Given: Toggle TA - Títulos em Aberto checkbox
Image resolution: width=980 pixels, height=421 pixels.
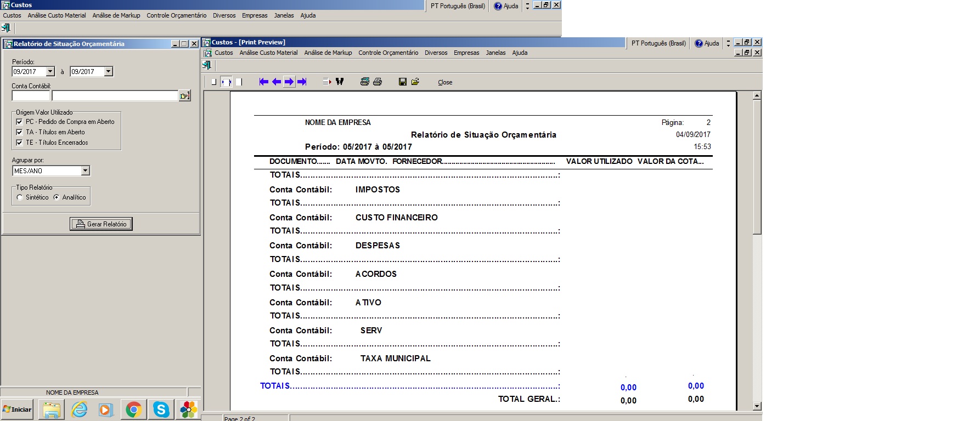Looking at the screenshot, I should [20, 132].
